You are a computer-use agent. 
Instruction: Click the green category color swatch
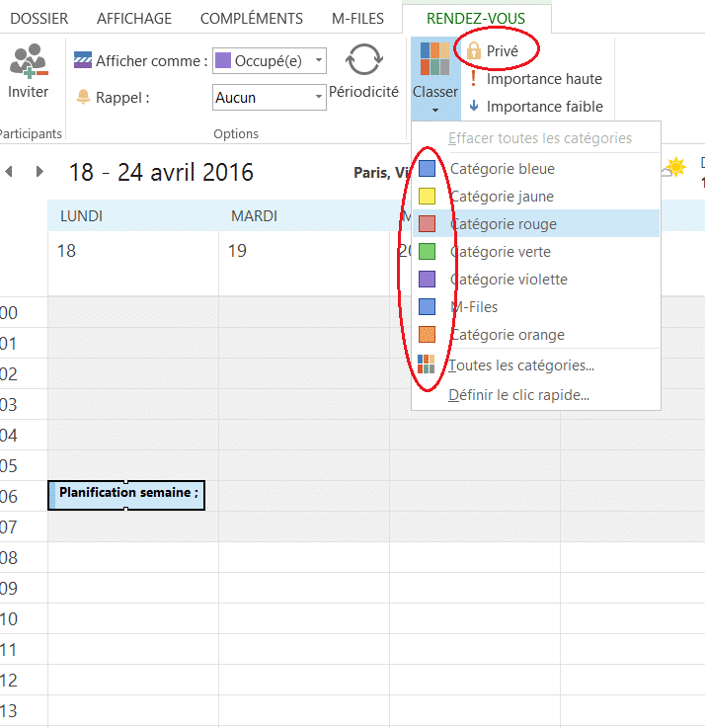click(427, 252)
